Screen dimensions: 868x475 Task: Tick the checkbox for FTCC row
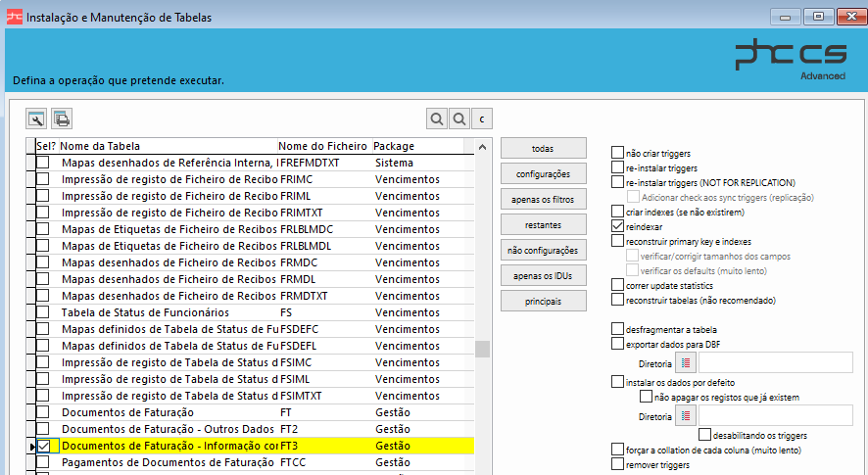tap(43, 462)
